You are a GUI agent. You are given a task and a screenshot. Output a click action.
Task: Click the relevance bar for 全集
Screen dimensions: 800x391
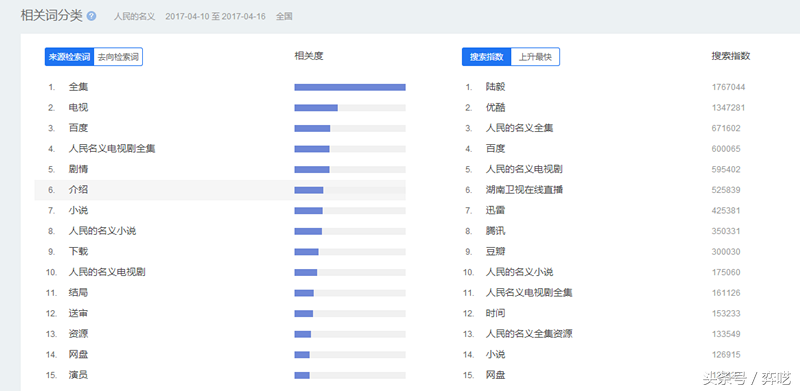(x=350, y=87)
